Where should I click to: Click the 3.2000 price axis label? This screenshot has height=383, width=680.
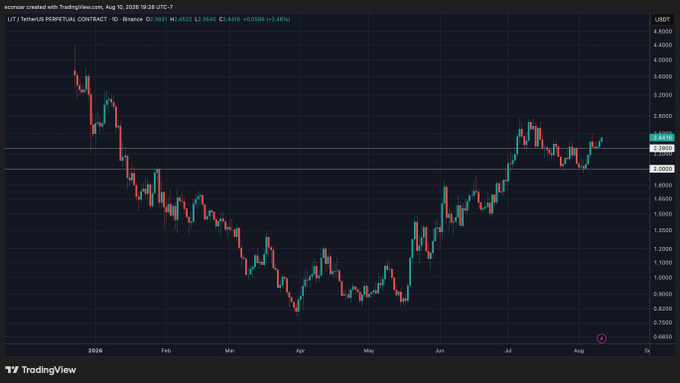[662, 95]
